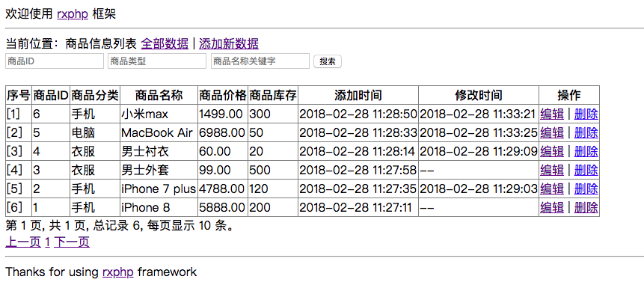Click the 修改时间 column header
Image resolution: width=644 pixels, height=294 pixels.
tap(479, 95)
